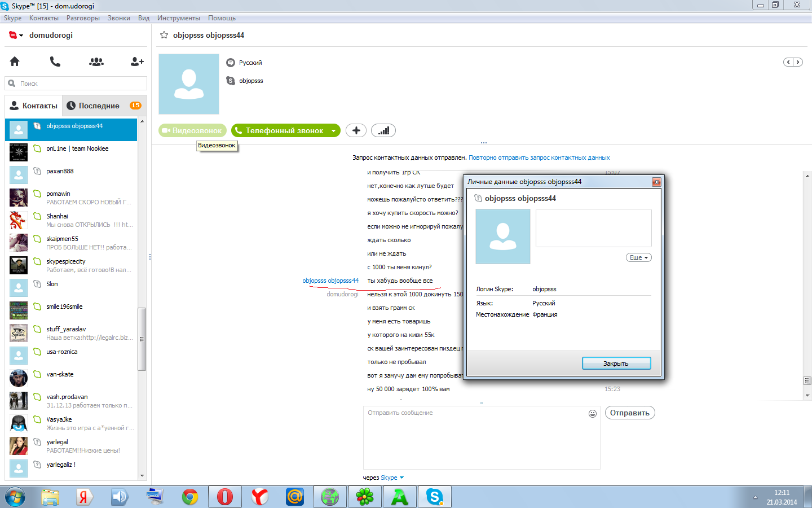The image size is (812, 508).
Task: Select contact Shanhai
Action: (x=71, y=220)
